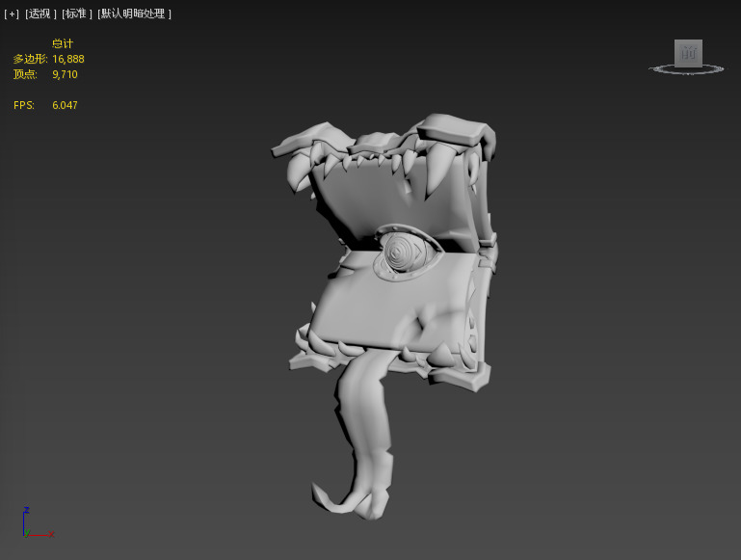Screen dimensions: 741x560
Task: Click the polygon count value 16,888
Action: (x=68, y=59)
